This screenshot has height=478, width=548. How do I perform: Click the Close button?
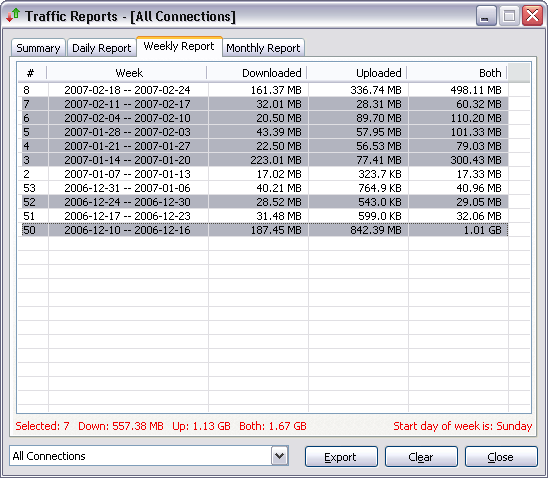501,457
